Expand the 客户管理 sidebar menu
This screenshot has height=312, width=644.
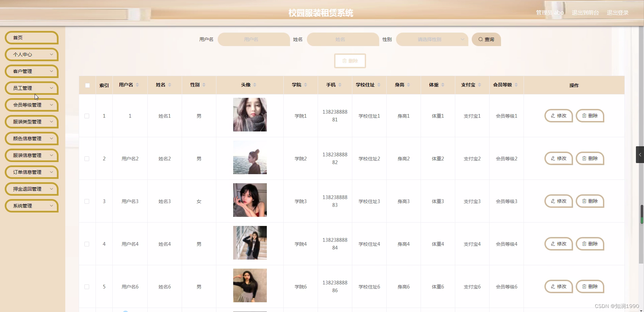click(31, 71)
